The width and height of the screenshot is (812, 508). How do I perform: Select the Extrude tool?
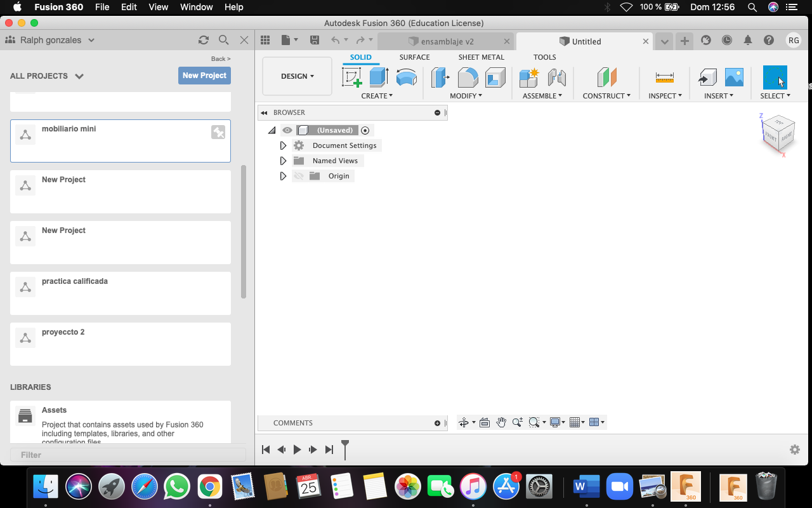click(379, 77)
